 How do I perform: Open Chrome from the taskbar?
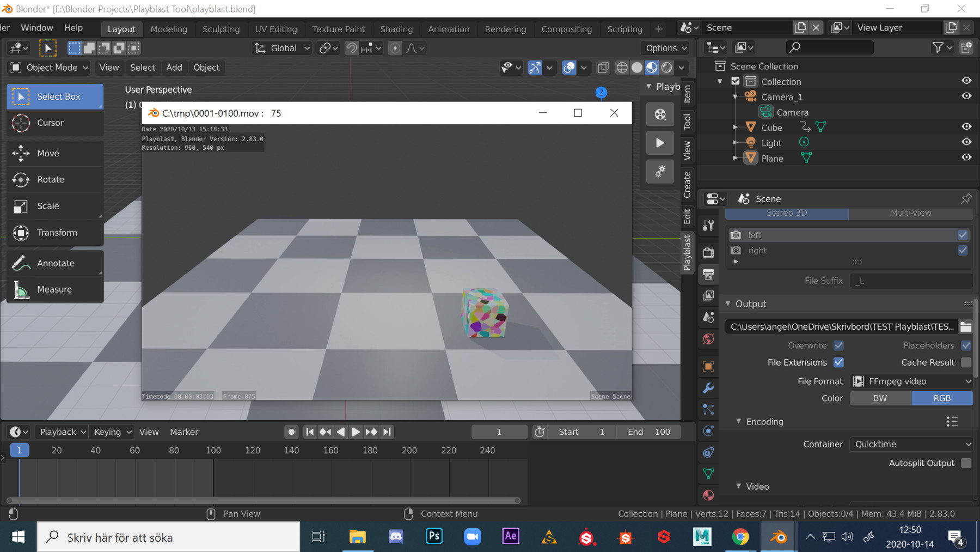pos(740,537)
